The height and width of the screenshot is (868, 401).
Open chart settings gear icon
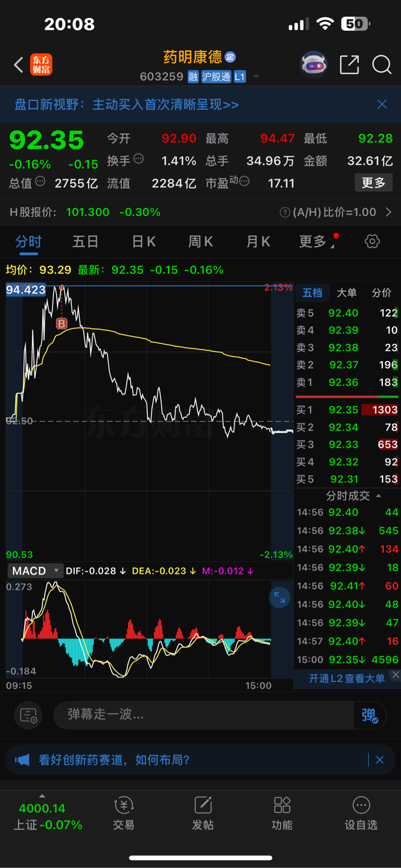(372, 241)
